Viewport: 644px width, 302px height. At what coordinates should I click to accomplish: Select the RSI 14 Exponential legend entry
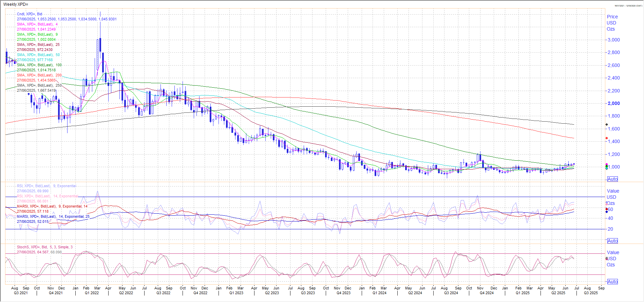(x=48, y=196)
